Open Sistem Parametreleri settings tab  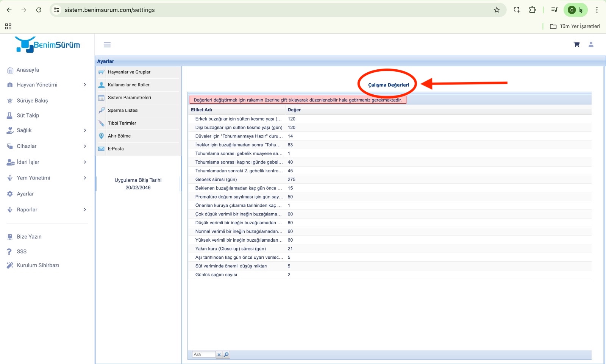tap(129, 98)
